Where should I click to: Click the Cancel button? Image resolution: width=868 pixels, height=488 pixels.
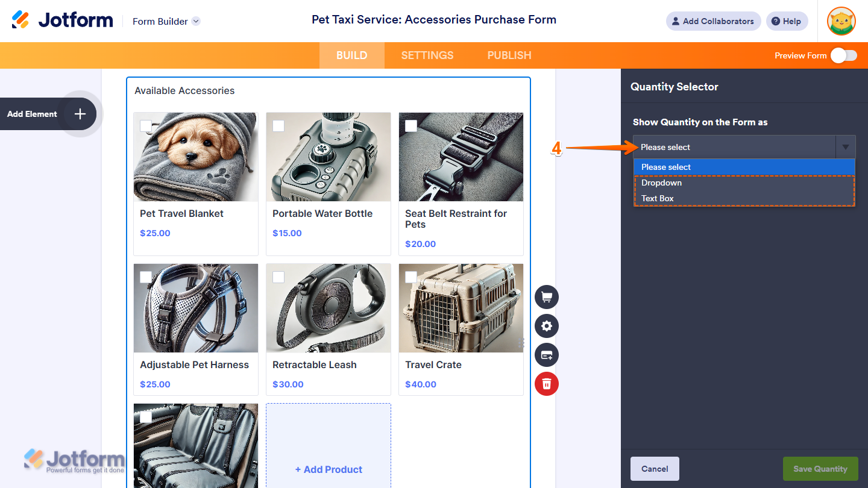pos(655,469)
